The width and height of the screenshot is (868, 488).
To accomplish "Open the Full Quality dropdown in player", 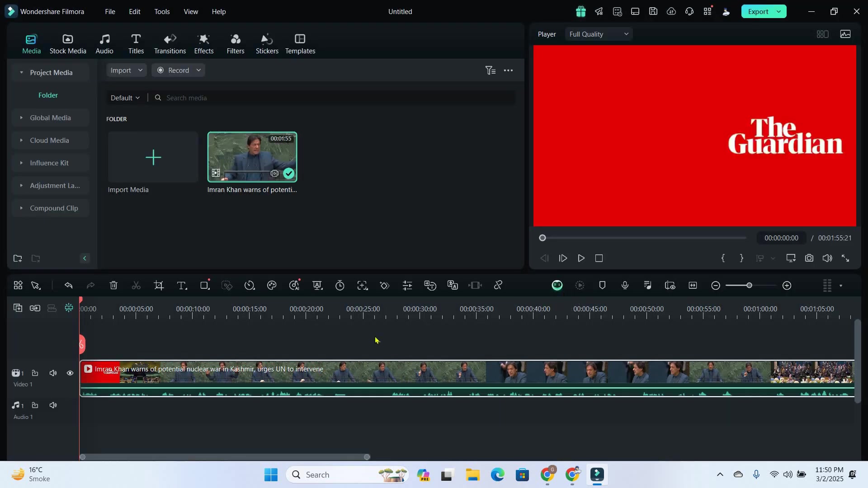I will click(x=599, y=34).
